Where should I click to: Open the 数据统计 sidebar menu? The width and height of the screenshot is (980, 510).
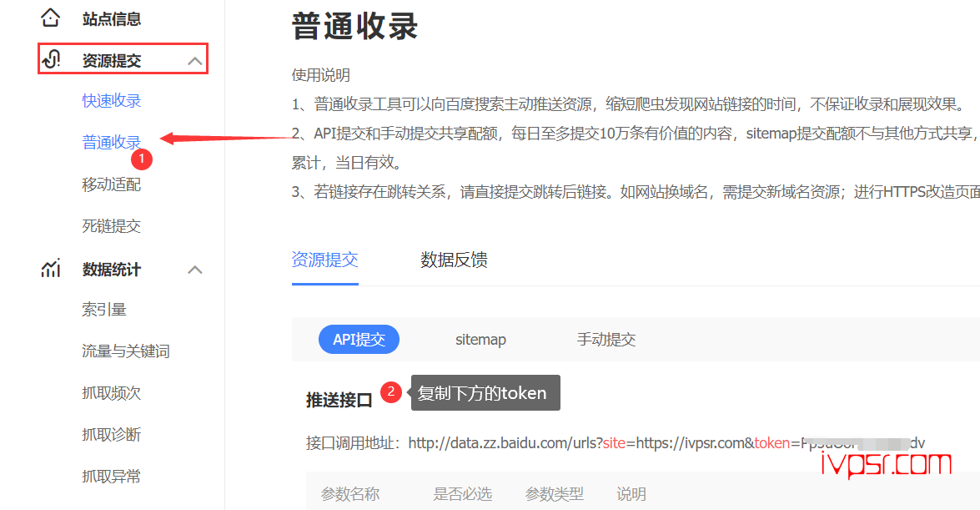pyautogui.click(x=112, y=270)
